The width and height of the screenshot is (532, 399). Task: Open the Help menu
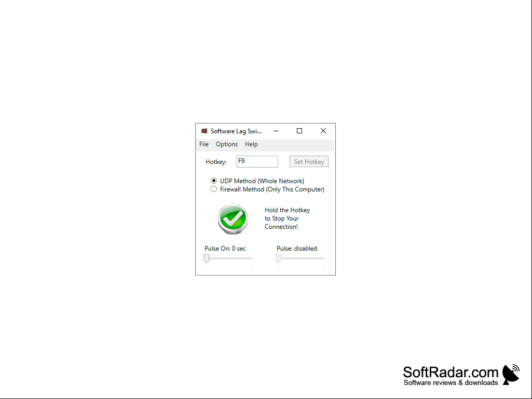click(251, 144)
